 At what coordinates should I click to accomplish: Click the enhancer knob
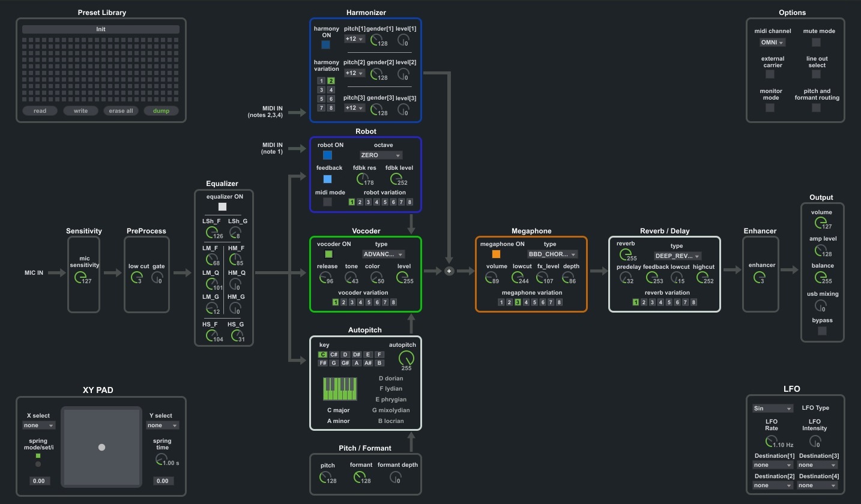(759, 277)
